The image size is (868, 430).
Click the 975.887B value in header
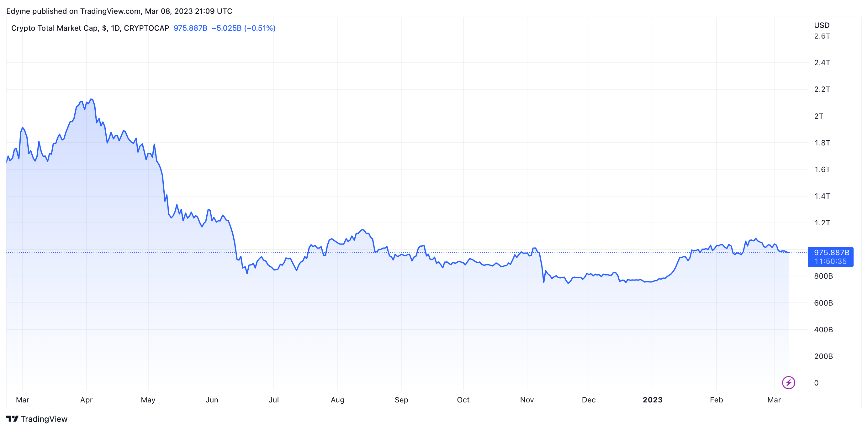coord(190,28)
